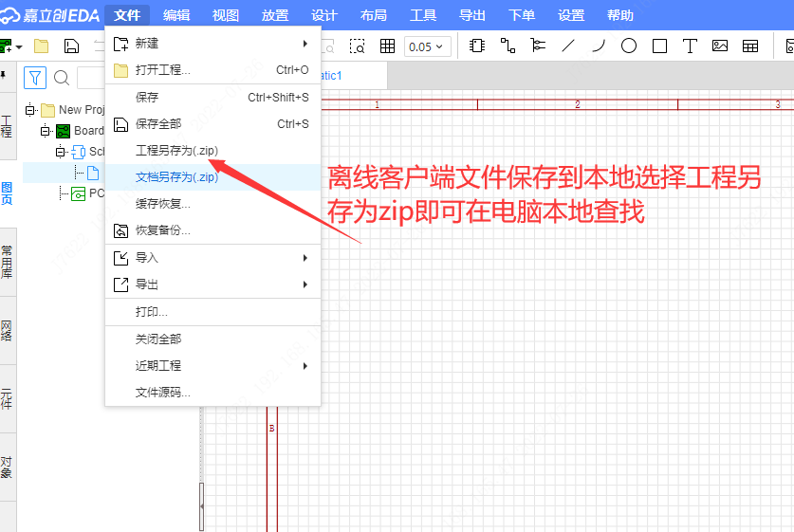
Task: Switch to the 常用库 side tab
Action: point(7,262)
